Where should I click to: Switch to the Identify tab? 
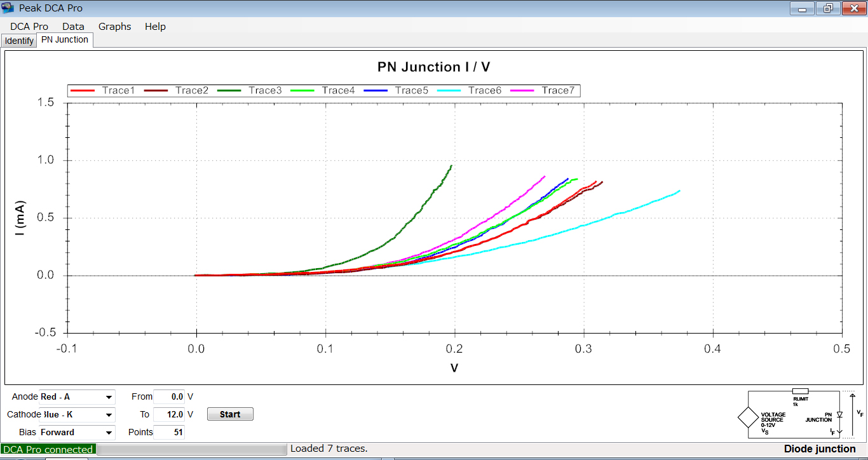point(19,41)
